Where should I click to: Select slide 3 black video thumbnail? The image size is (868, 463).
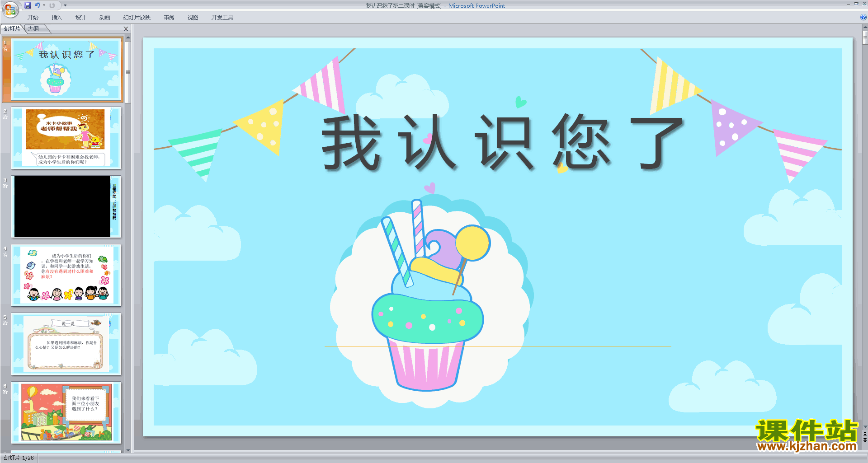click(x=66, y=207)
